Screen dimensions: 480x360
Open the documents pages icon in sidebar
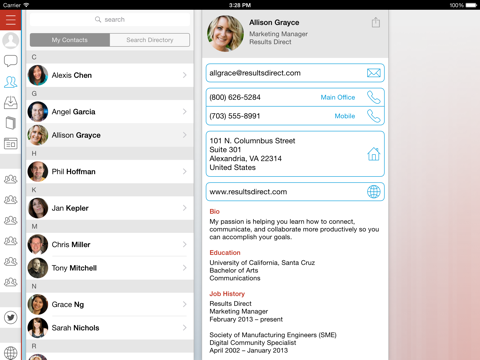[x=10, y=123]
